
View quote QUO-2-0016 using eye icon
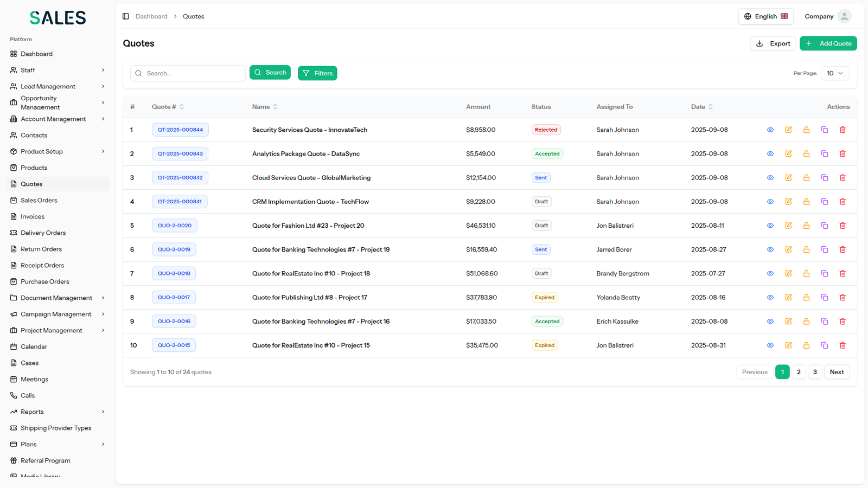pos(770,322)
